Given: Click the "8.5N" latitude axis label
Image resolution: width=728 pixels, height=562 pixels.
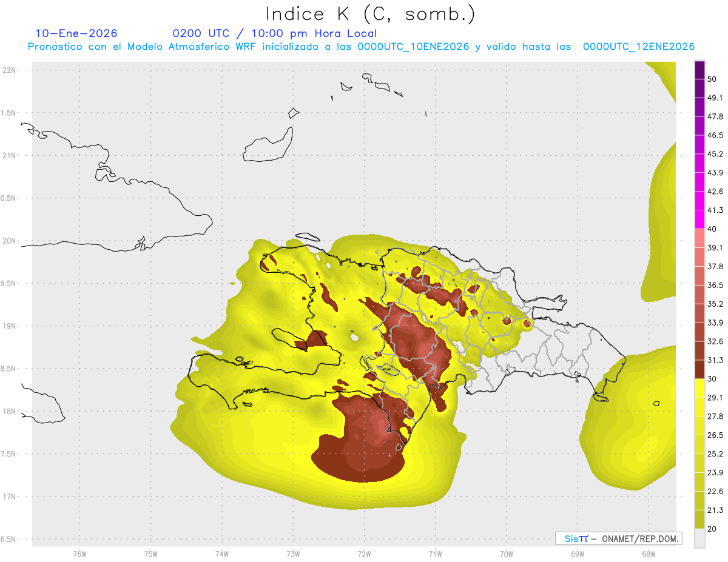Looking at the screenshot, I should point(9,369).
